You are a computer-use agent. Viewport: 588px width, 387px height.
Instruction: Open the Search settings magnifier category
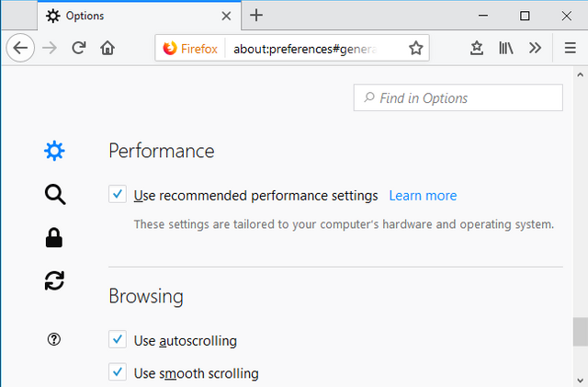(55, 195)
